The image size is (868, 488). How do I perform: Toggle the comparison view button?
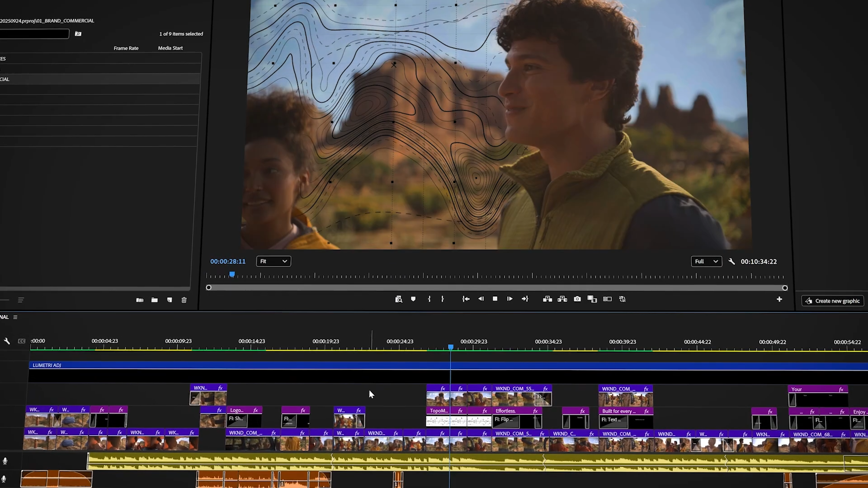[x=607, y=299]
